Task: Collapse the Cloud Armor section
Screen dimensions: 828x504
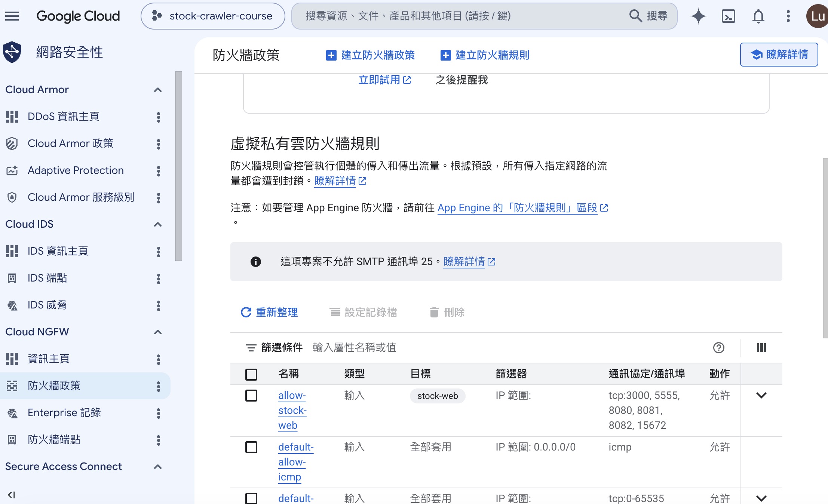Action: [x=158, y=90]
